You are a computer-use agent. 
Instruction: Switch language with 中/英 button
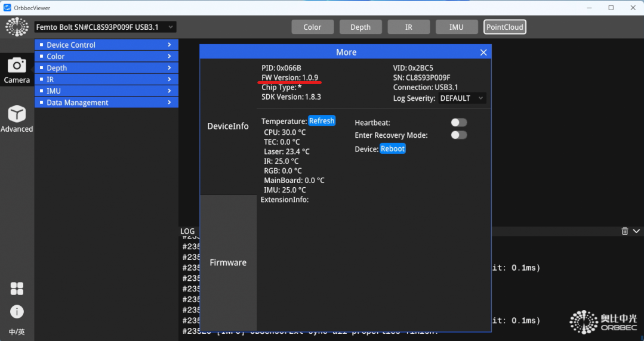pos(17,332)
